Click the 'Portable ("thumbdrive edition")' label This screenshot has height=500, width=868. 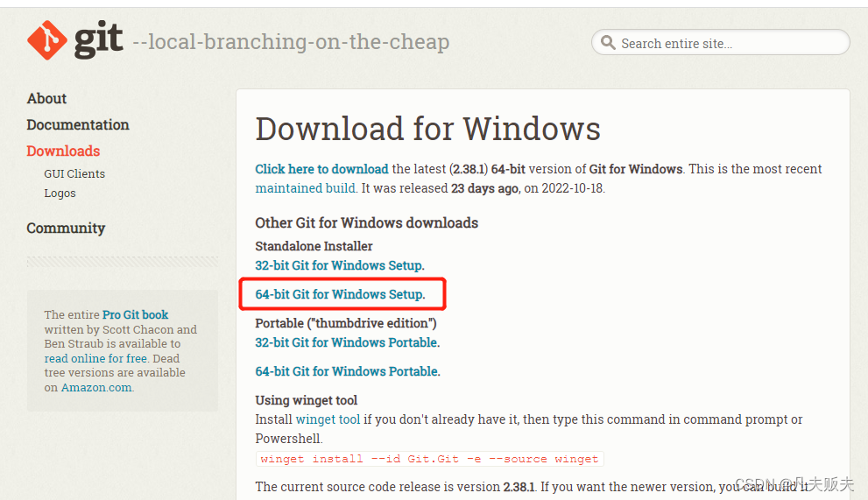click(x=346, y=323)
